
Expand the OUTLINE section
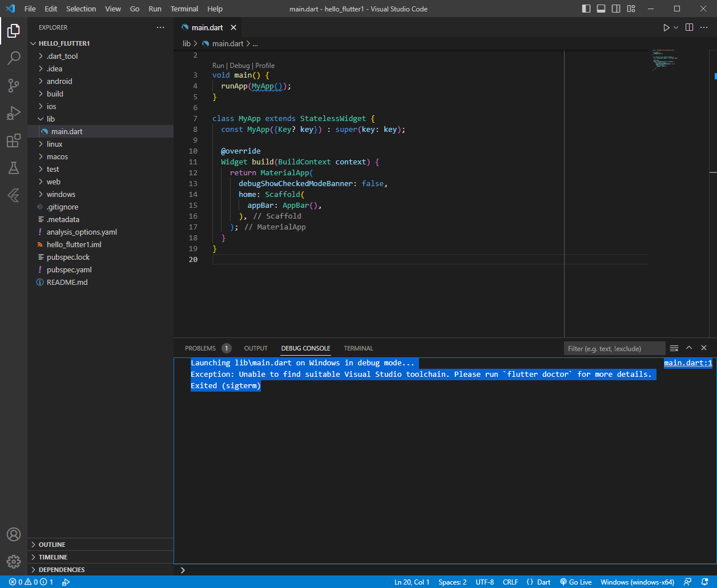100,545
